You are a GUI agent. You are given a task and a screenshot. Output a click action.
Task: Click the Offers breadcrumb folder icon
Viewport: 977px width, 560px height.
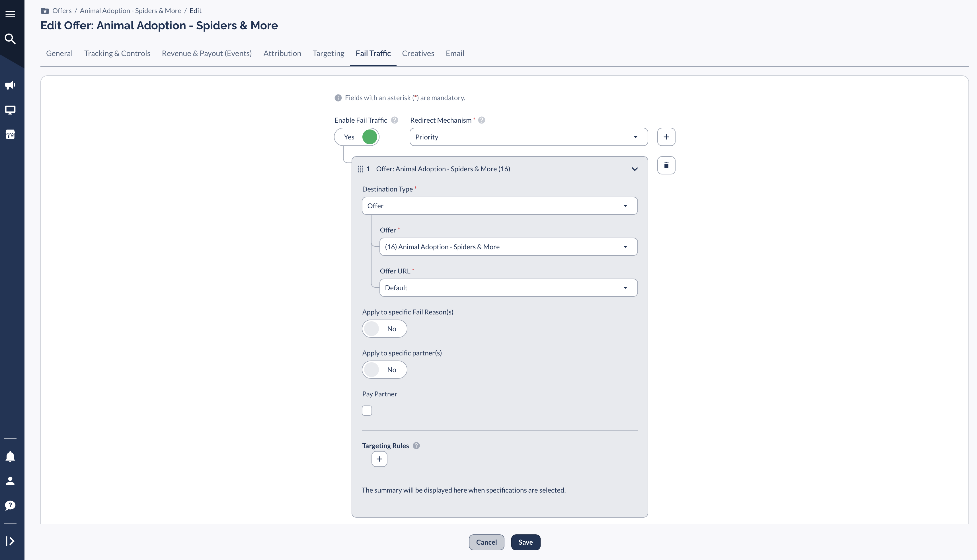pos(45,11)
